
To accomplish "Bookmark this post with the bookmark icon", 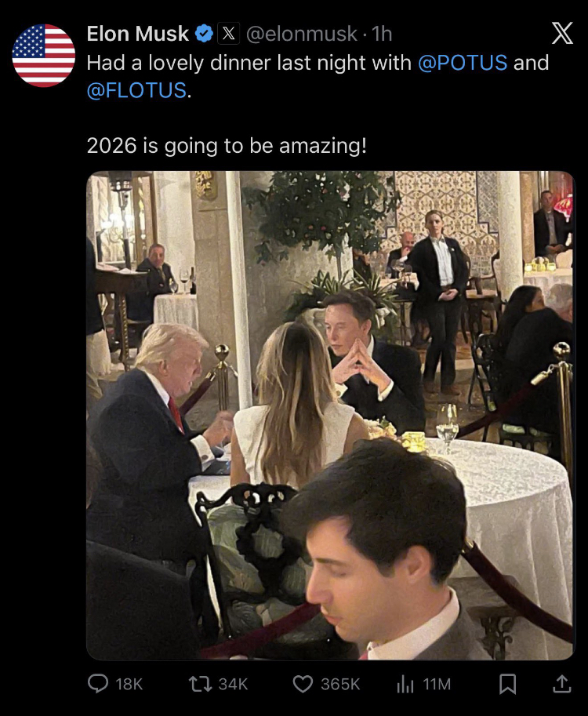I will click(507, 684).
